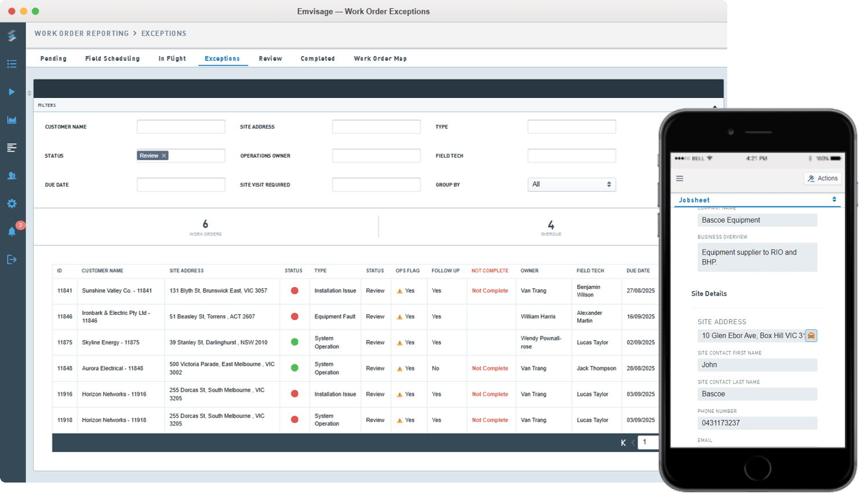The width and height of the screenshot is (868, 504).
Task: Open the area chart reports icon
Action: [x=12, y=119]
